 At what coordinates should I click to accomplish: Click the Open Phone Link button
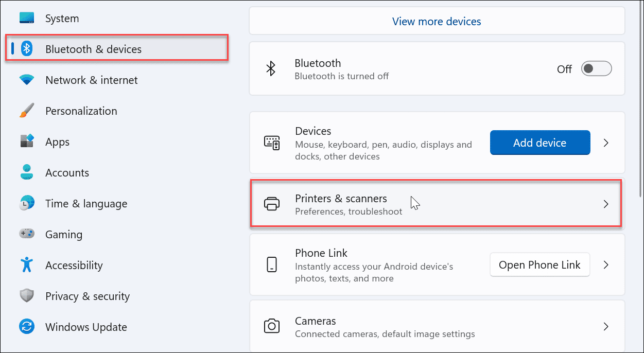(539, 265)
